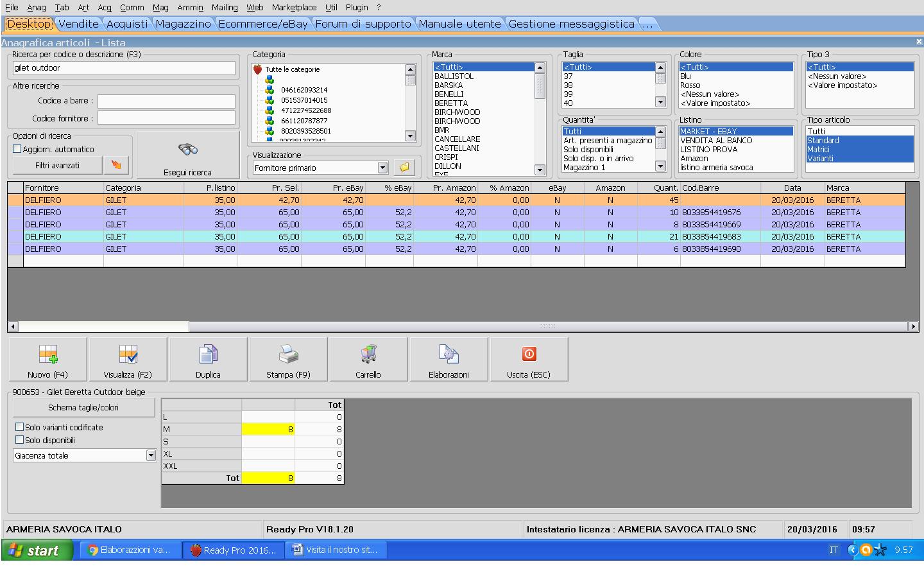
Task: Sort by the Quant. column header
Action: 659,188
